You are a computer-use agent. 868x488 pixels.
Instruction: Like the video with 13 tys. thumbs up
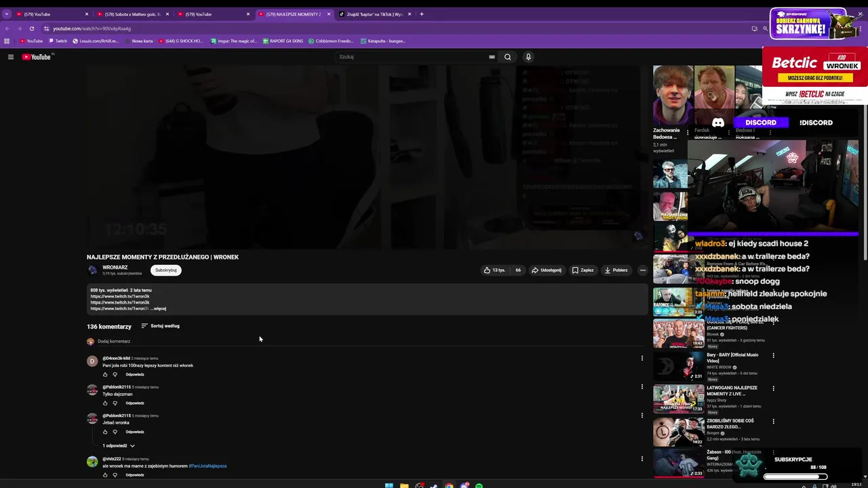494,270
